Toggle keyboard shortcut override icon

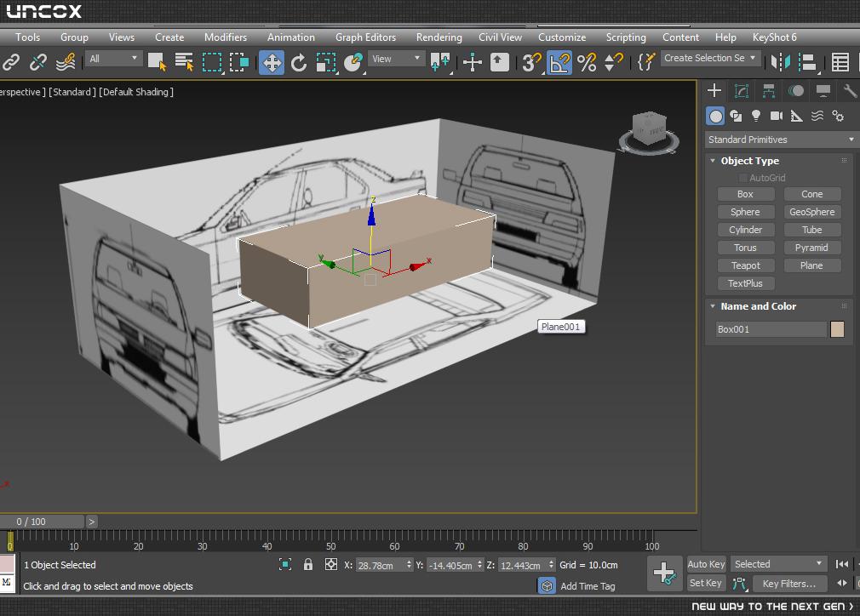pos(500,62)
